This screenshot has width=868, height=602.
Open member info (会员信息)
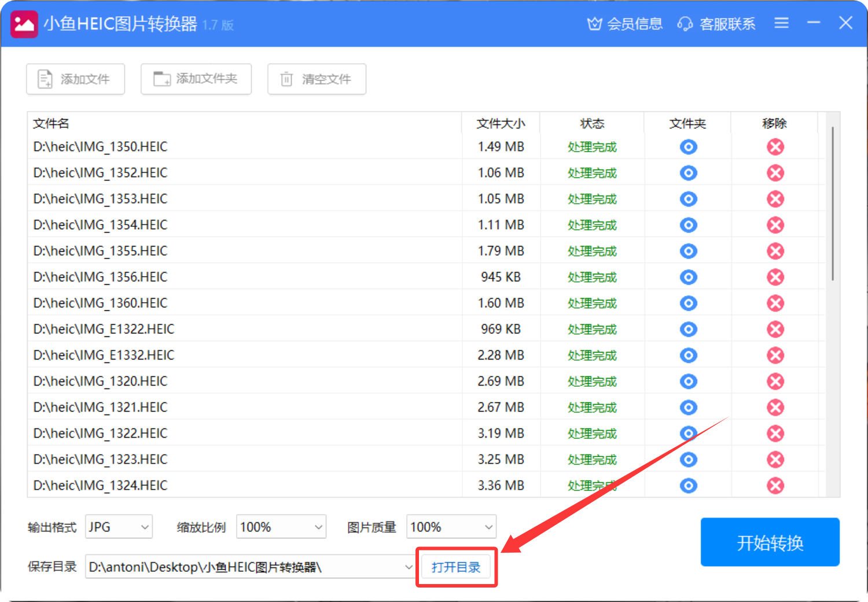pyautogui.click(x=625, y=24)
